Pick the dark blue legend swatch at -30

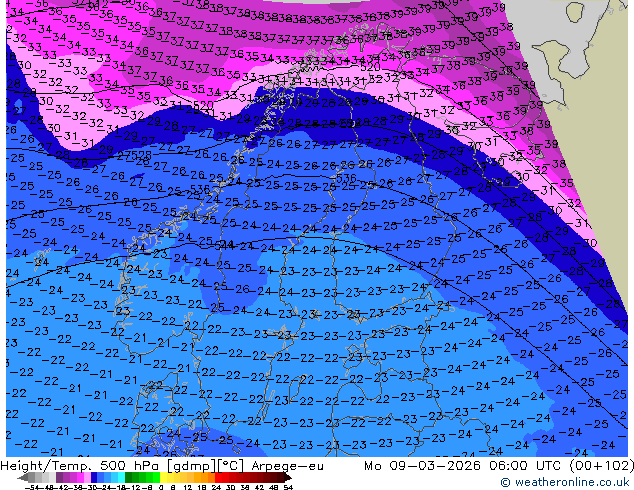[94, 477]
